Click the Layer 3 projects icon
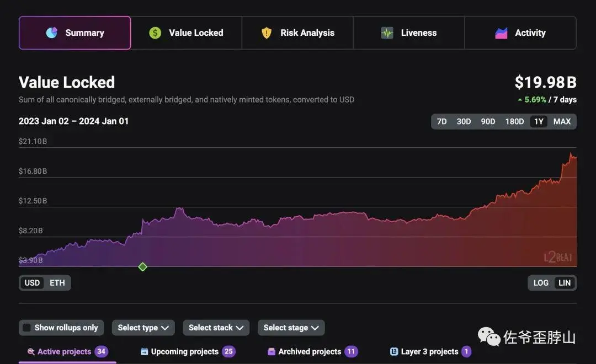596x364 pixels. [394, 351]
